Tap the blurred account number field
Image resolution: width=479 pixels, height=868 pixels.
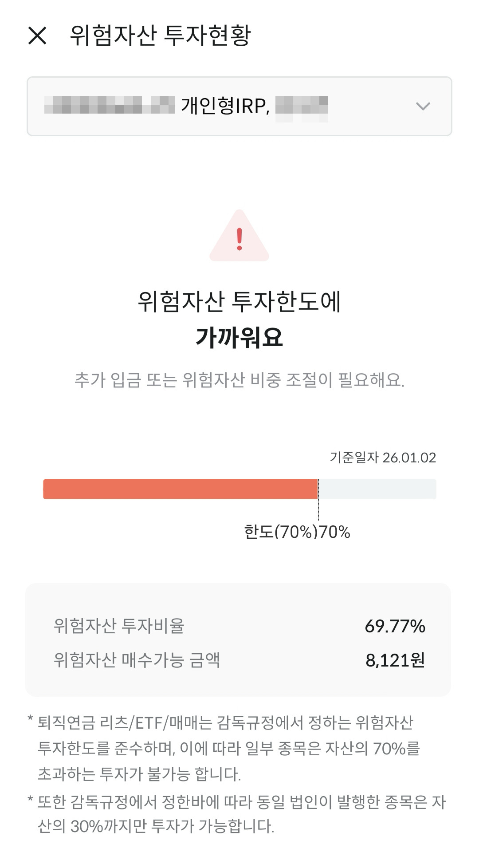(110, 107)
